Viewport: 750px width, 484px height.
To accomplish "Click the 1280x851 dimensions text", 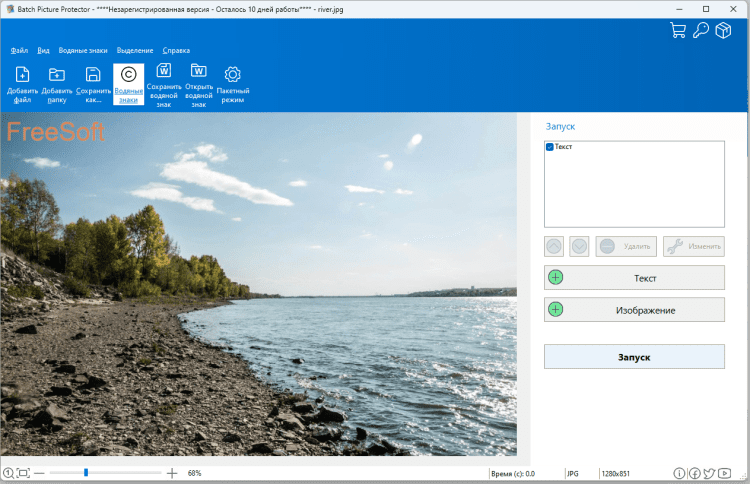I will point(616,473).
